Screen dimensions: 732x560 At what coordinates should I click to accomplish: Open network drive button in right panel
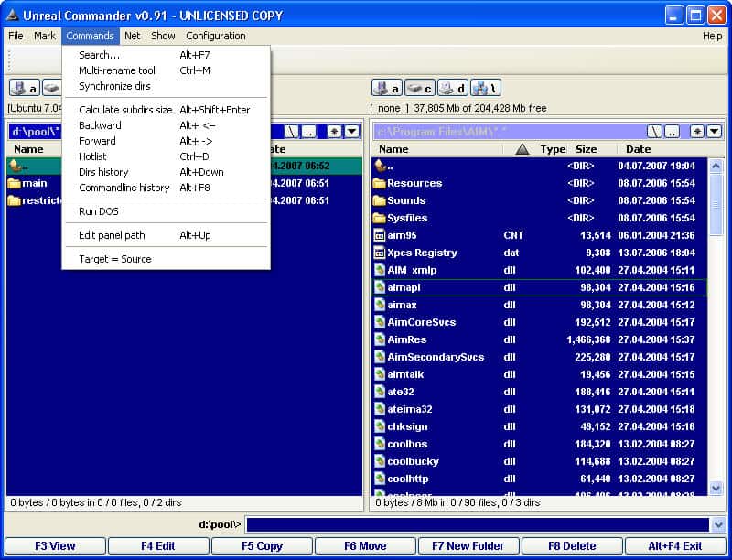click(x=485, y=88)
